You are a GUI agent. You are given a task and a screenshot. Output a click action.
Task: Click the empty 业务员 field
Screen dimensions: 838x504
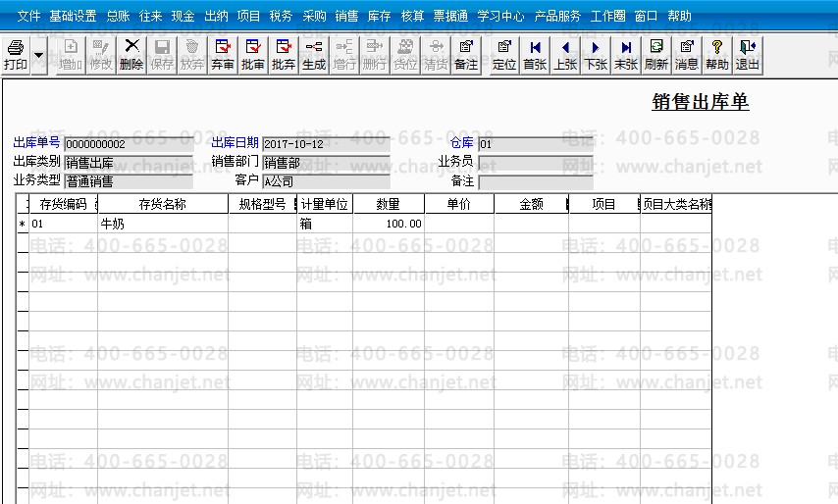[536, 163]
